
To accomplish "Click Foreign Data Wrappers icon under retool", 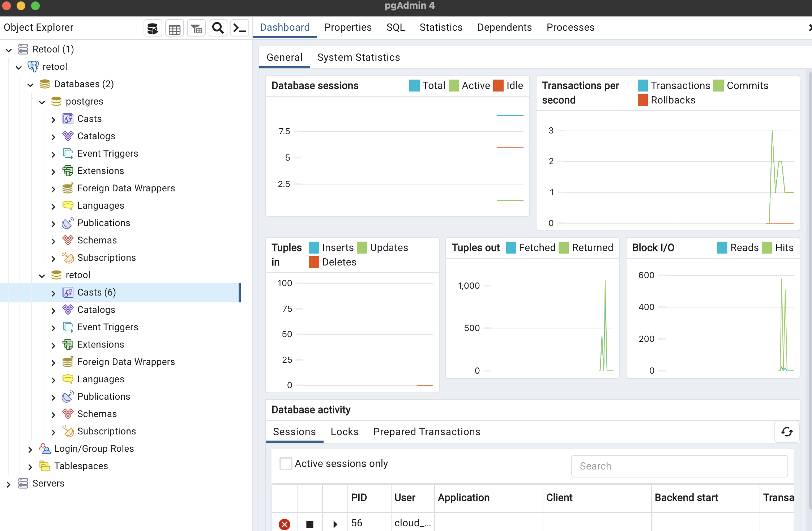I will 68,362.
